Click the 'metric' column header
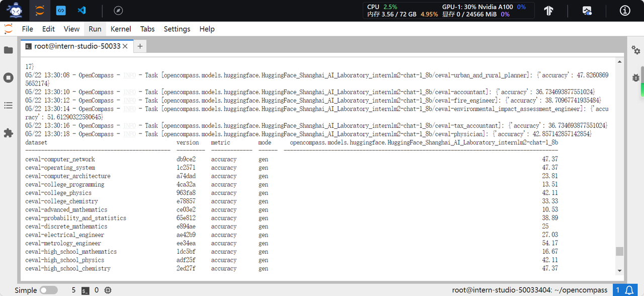Screen dimensions: 644x296 pyautogui.click(x=220, y=142)
